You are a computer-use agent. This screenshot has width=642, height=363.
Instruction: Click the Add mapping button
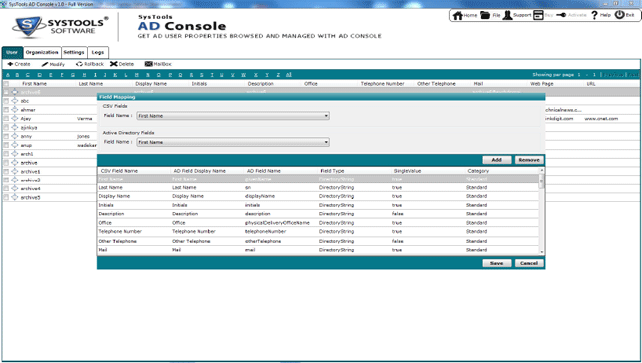[x=497, y=160]
